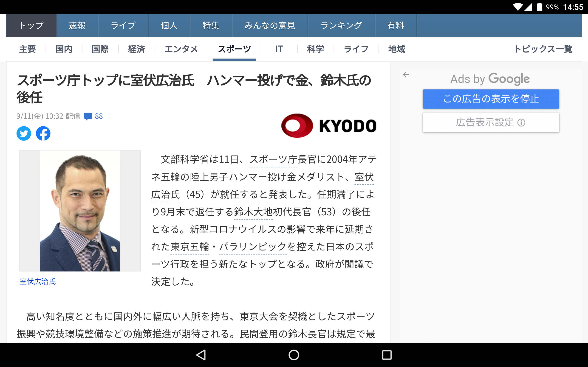588x367 pixels.
Task: Tap the Android home circle button
Action: point(294,355)
